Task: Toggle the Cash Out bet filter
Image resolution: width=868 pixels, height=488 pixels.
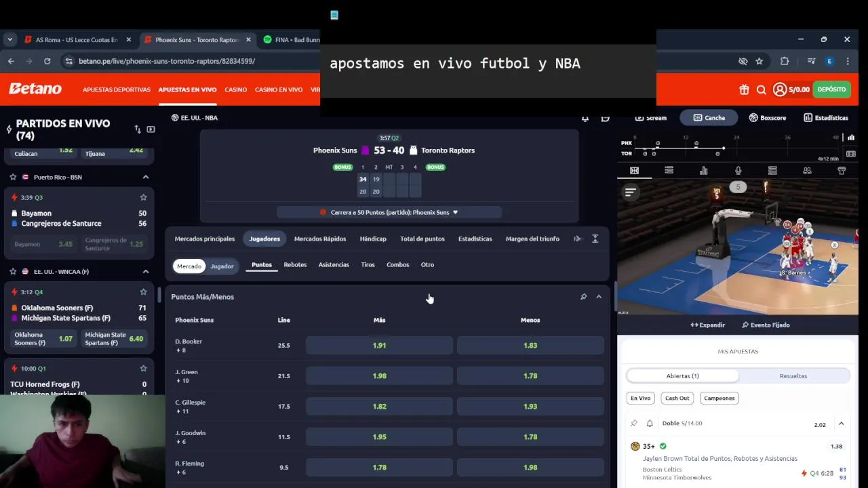Action: [677, 398]
